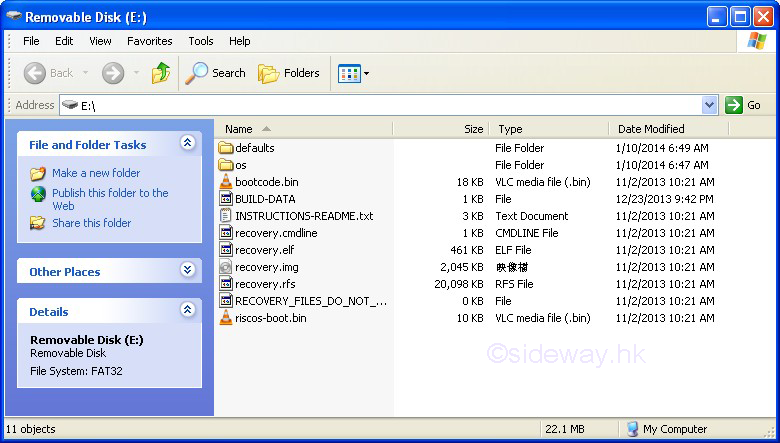Open the Views dropdown button
The image size is (780, 443).
click(x=354, y=73)
